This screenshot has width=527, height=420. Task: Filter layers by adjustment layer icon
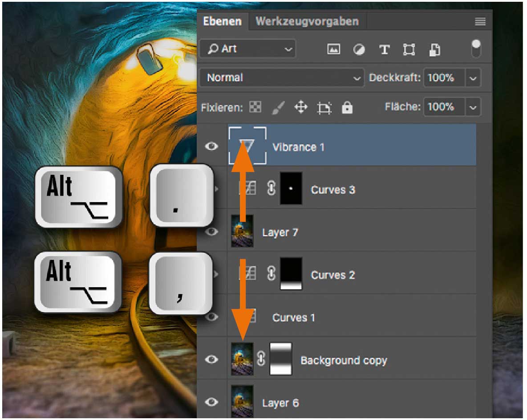coord(359,49)
